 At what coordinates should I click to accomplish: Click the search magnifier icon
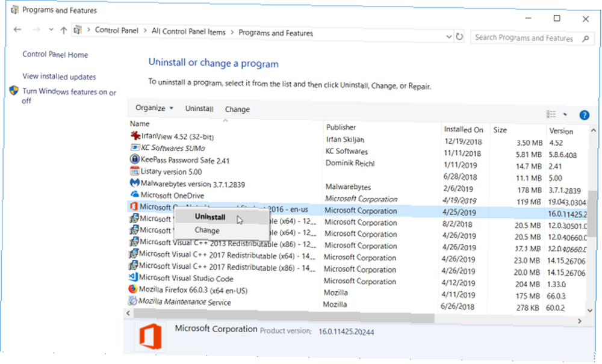point(586,39)
